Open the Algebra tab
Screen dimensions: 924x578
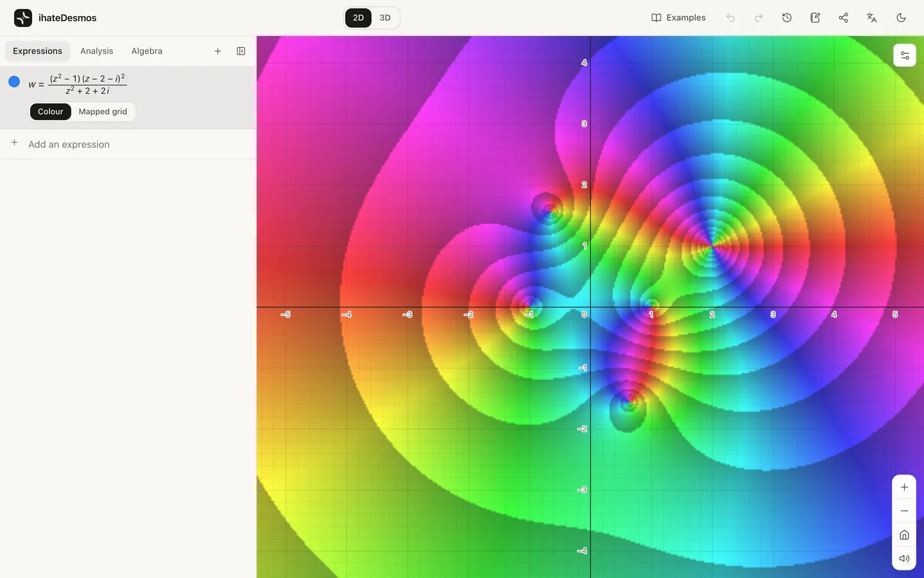coord(147,51)
